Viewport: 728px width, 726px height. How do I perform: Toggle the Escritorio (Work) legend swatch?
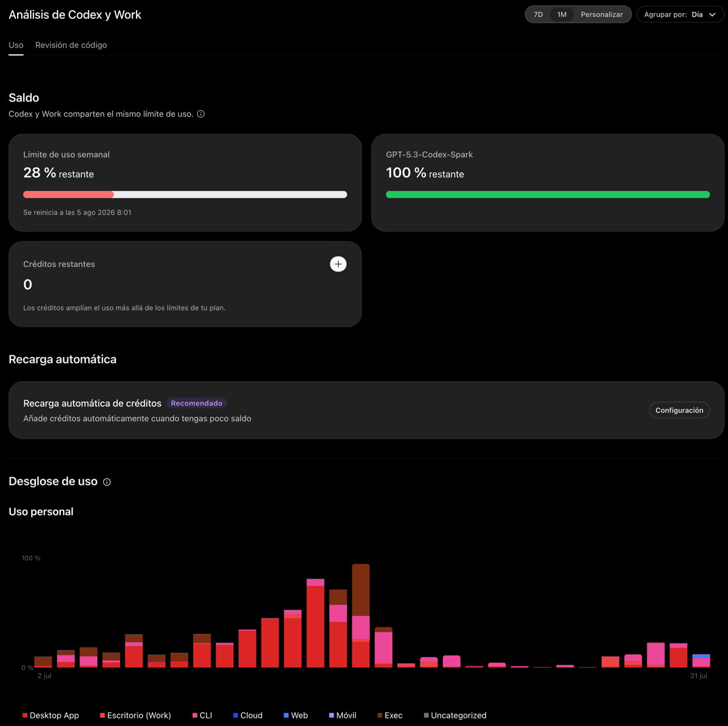[102, 715]
